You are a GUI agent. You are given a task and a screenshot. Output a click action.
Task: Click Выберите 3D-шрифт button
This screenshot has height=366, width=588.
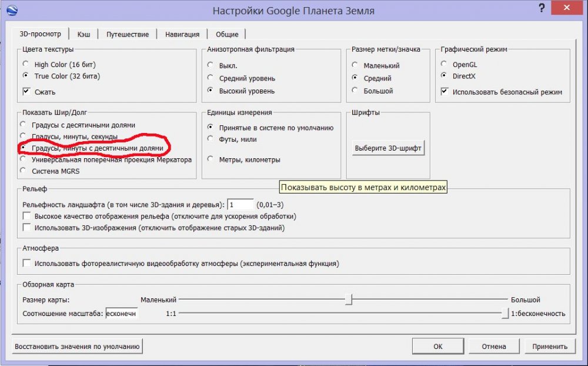[388, 148]
